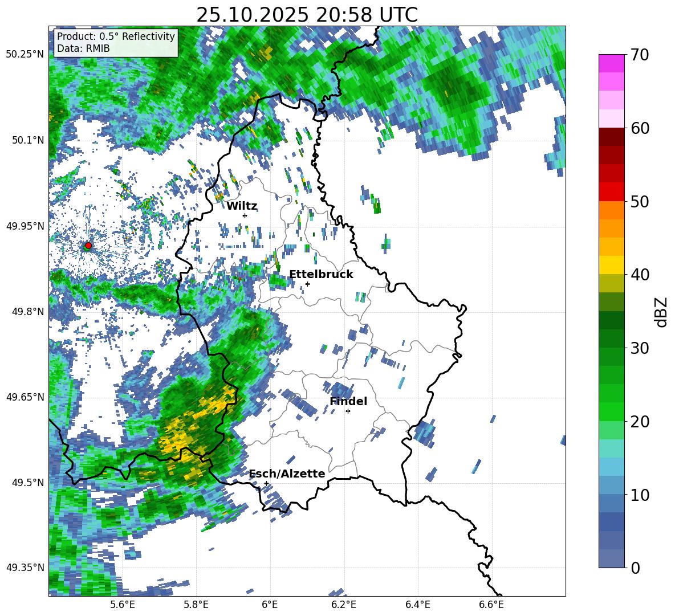Click the 40 colorbar tick label
675x616 pixels.
coord(639,275)
